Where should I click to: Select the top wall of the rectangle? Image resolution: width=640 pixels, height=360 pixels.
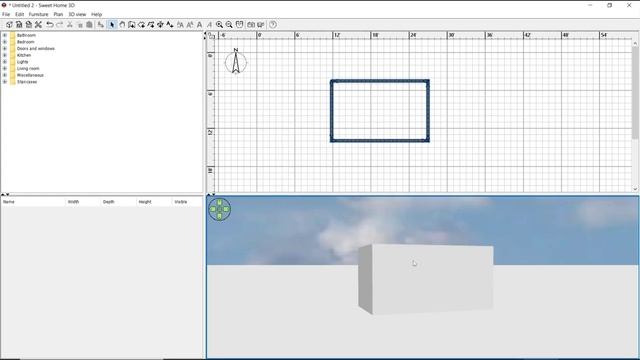coord(380,81)
